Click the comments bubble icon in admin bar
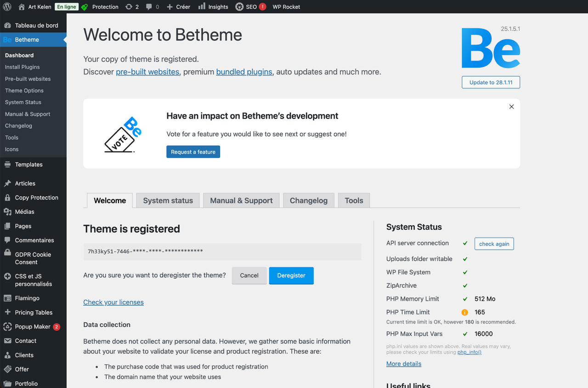This screenshot has width=588, height=388. (149, 7)
